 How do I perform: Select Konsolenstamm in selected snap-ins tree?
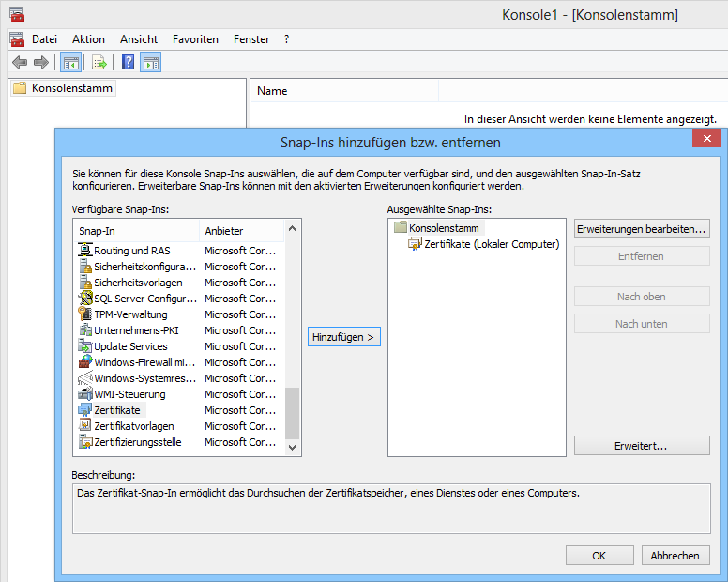(444, 228)
